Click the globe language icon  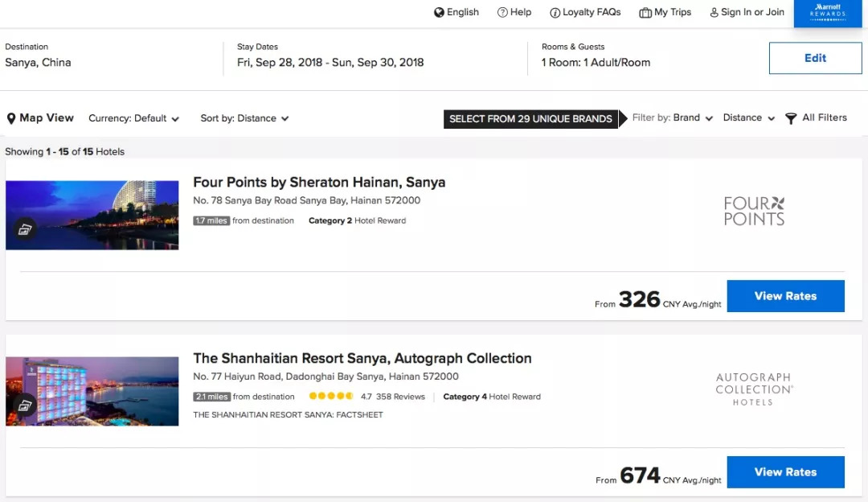click(x=439, y=12)
